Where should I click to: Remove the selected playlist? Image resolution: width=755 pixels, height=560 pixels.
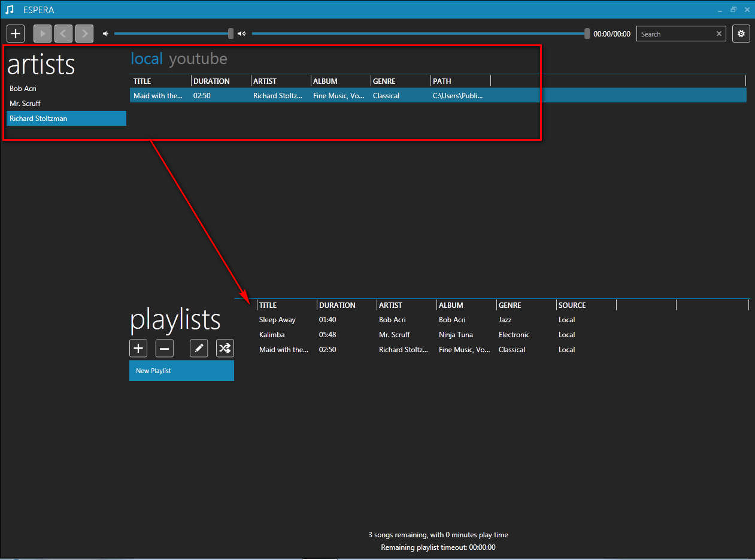point(165,348)
